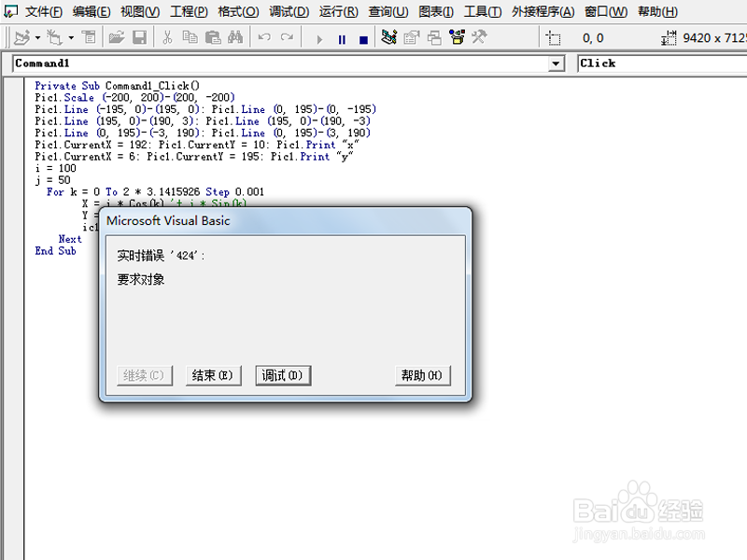
Task: Open the 文件(F) menu
Action: (x=43, y=11)
